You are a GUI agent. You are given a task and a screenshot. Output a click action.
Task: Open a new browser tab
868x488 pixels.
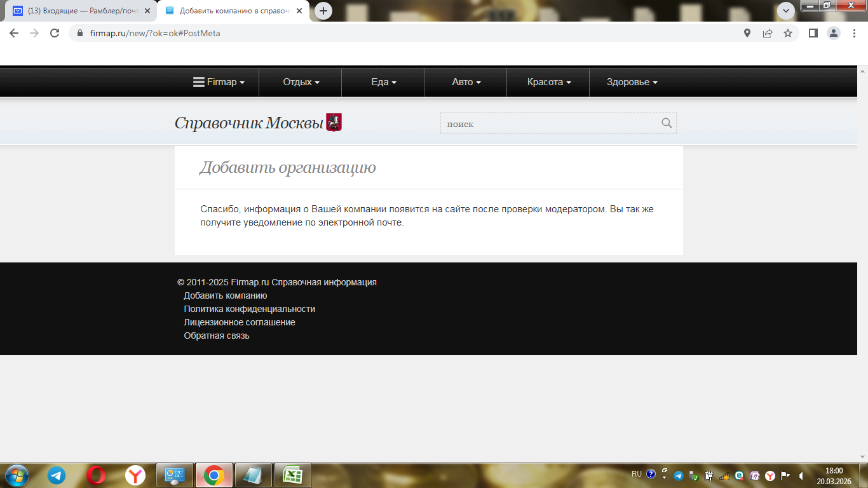[x=323, y=11]
